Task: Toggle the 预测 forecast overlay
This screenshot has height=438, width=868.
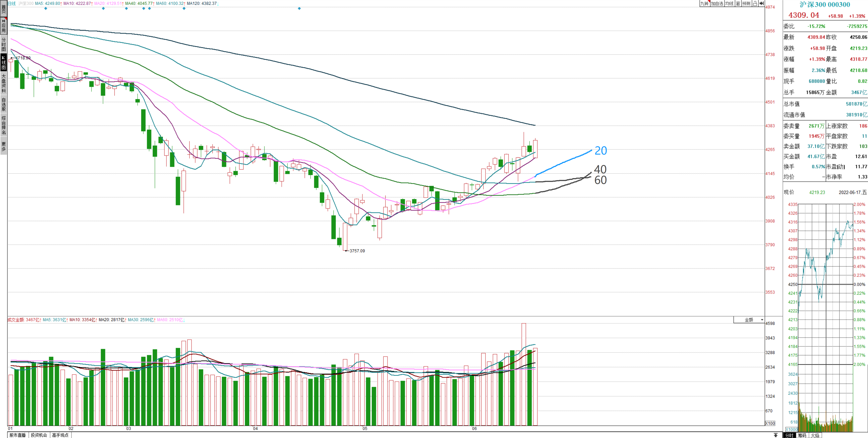Action: [x=746, y=3]
